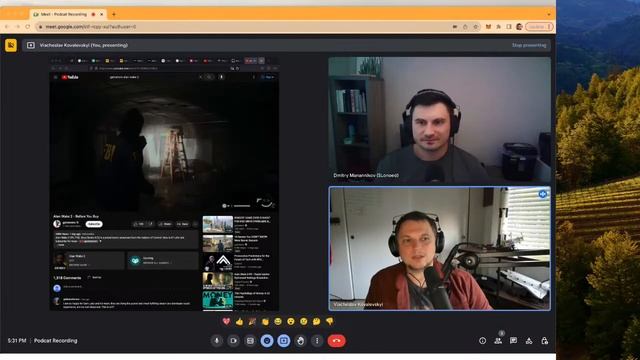Send the sad face reaction

coord(304,321)
